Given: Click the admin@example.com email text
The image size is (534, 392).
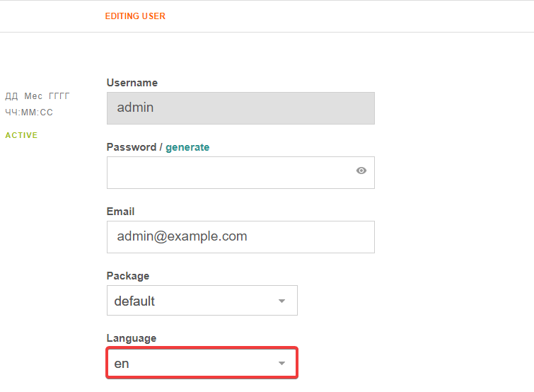Looking at the screenshot, I should pyautogui.click(x=182, y=237).
